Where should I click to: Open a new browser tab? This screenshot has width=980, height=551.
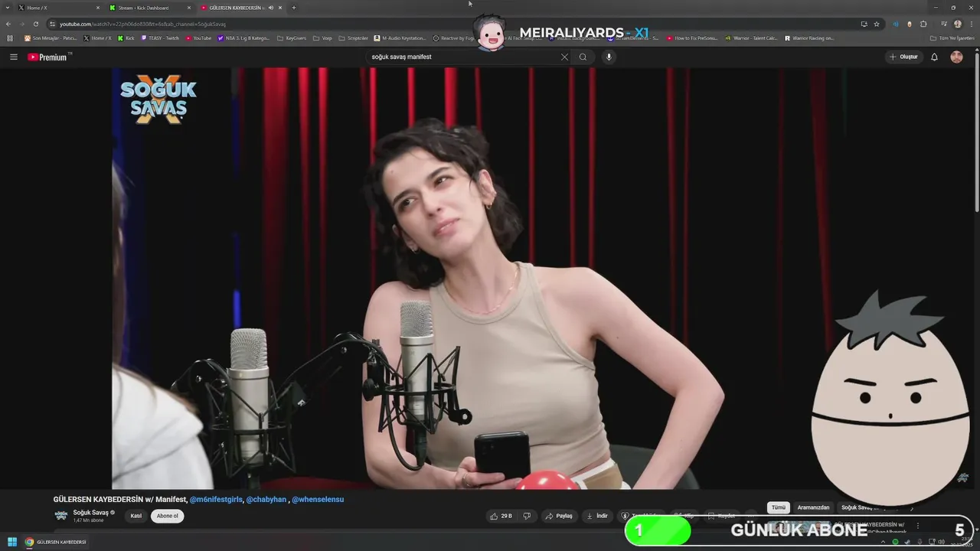[294, 8]
